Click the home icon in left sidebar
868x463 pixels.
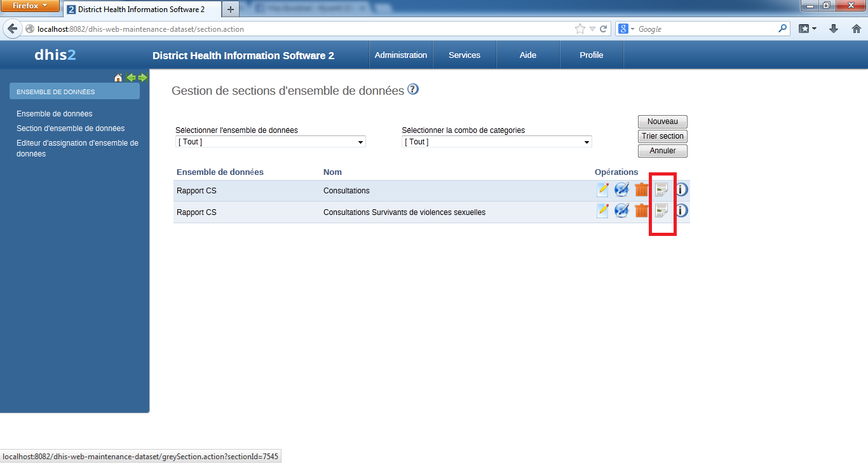coord(118,78)
